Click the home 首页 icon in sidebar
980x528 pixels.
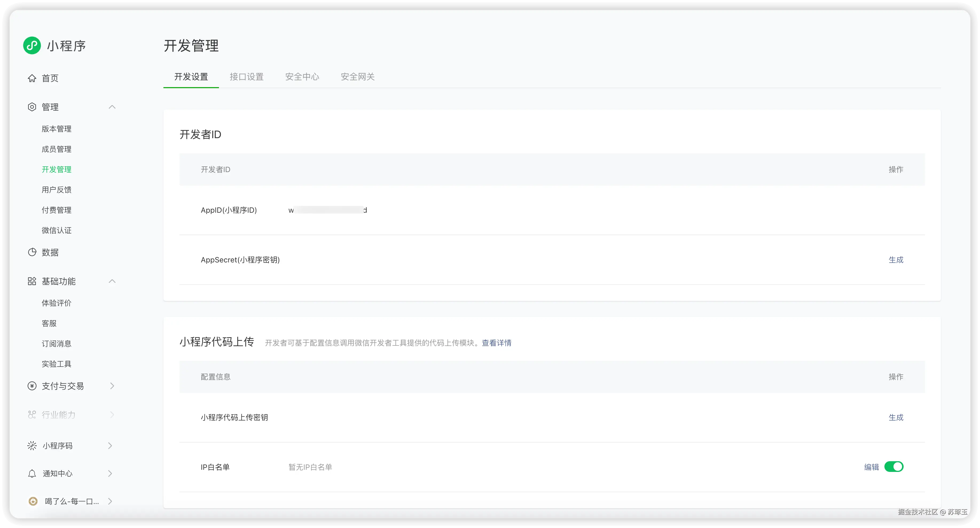click(32, 78)
